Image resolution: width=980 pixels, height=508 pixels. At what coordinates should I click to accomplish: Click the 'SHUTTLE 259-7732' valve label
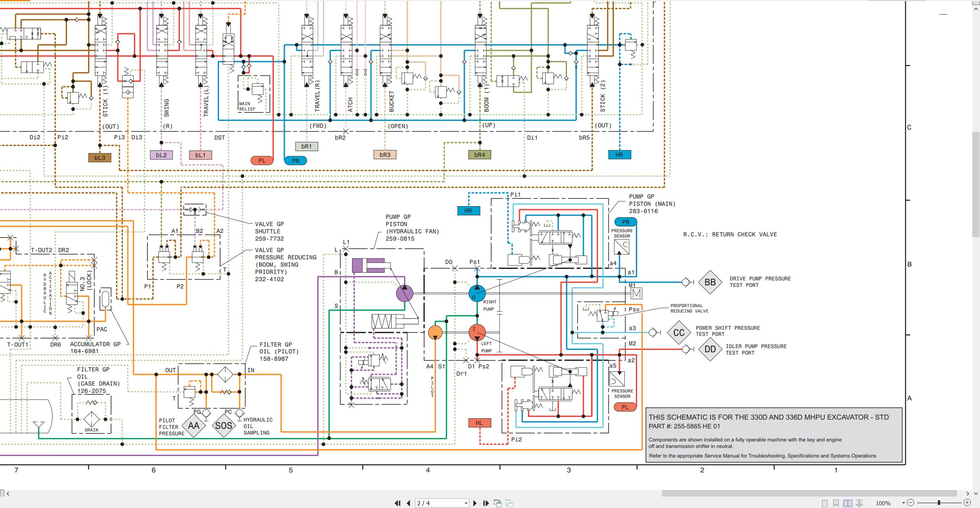269,235
